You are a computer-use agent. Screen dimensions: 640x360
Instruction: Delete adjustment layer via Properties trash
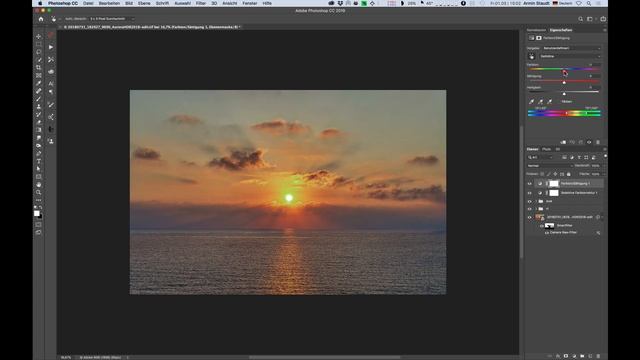(598, 142)
